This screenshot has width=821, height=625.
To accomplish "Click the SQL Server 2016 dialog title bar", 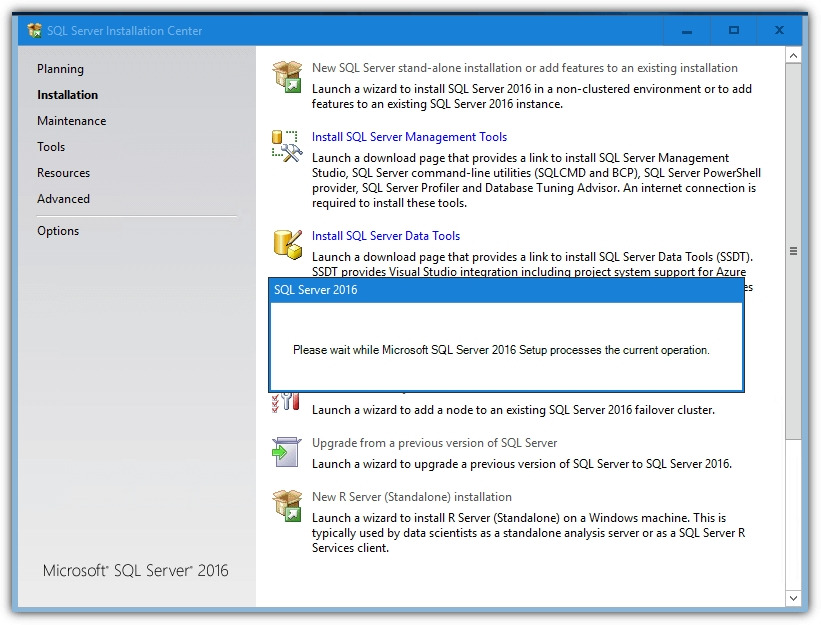I will pos(506,290).
